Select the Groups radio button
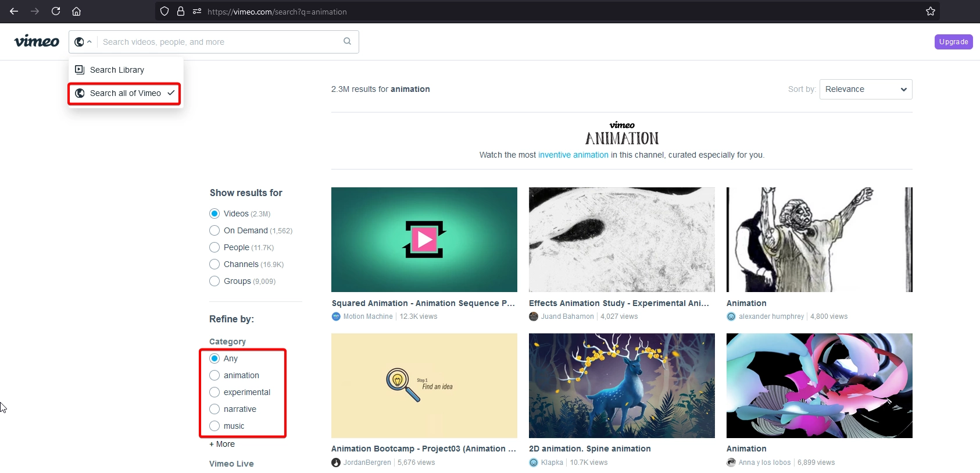Viewport: 980px width, 473px height. [214, 281]
